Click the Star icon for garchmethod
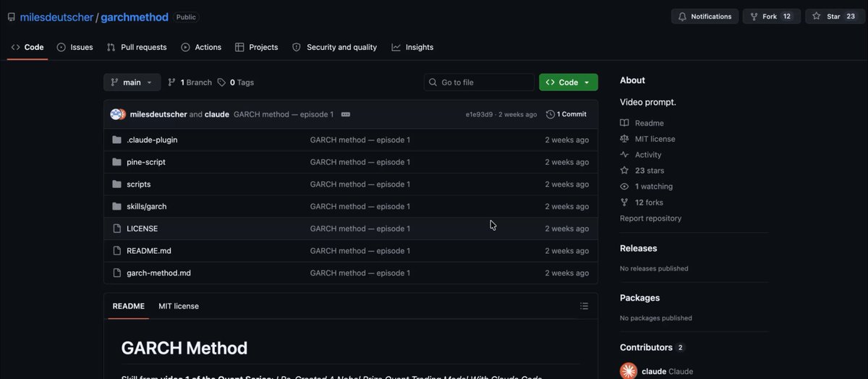The image size is (868, 379). (817, 16)
